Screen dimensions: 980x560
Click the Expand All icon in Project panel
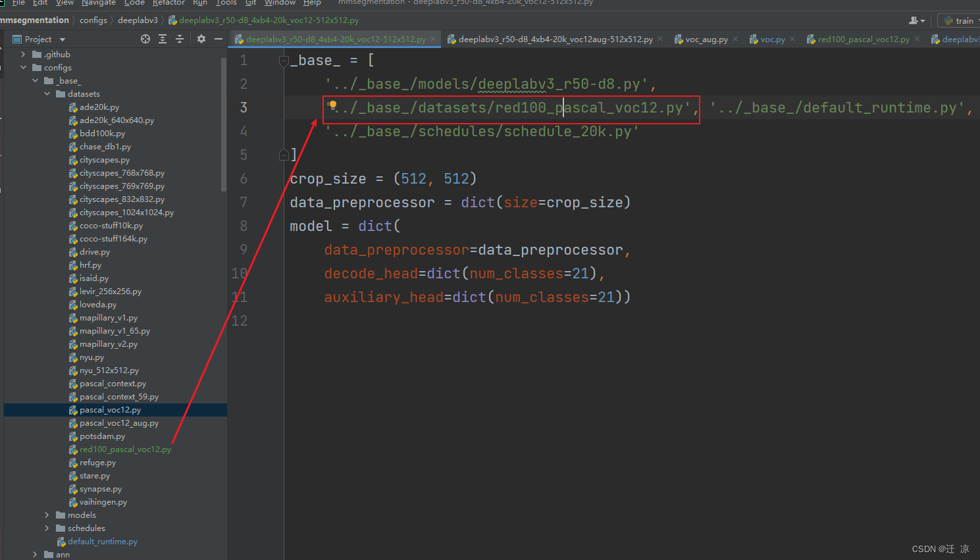pos(163,39)
